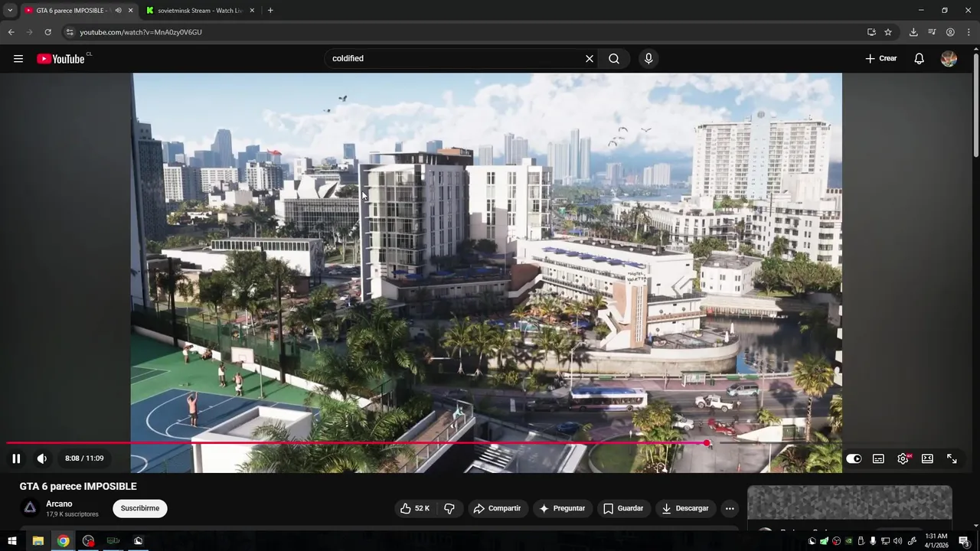Close the GTA 6 parece IMPOSIBLE tab

130,11
